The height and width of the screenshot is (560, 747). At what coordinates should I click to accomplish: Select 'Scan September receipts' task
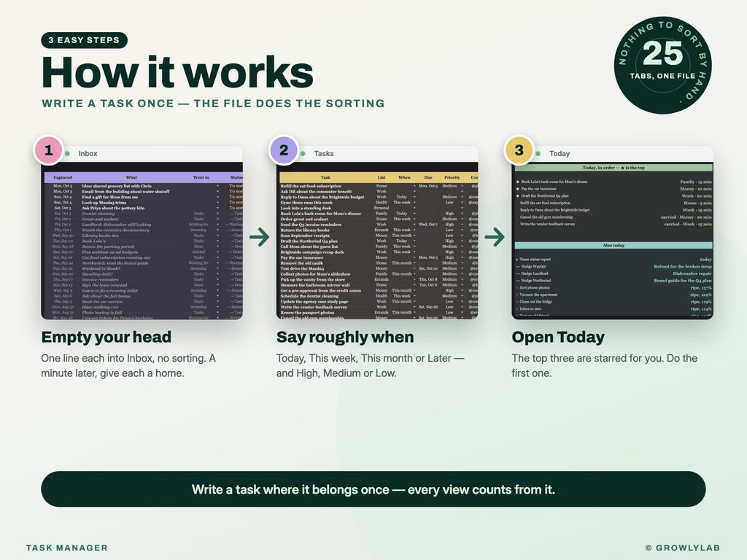tap(305, 236)
